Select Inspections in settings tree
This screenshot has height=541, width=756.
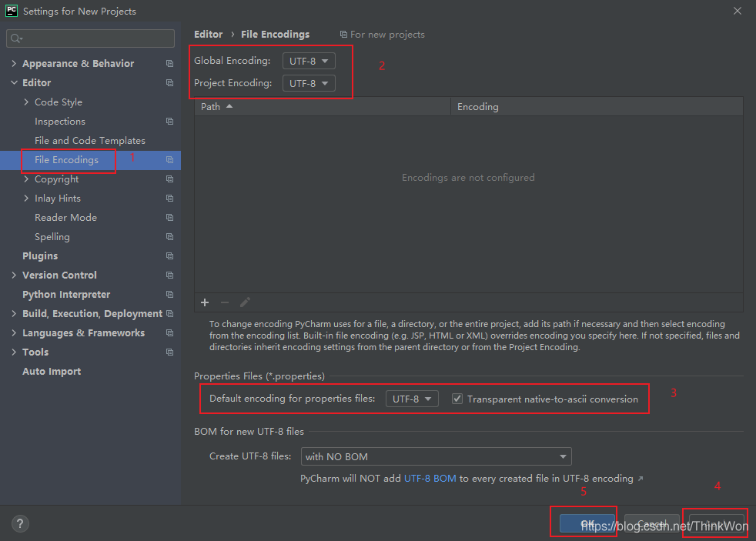tap(60, 122)
